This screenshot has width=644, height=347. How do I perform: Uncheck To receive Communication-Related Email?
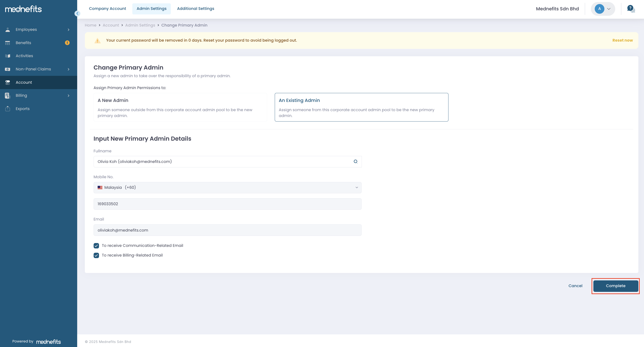(x=96, y=246)
